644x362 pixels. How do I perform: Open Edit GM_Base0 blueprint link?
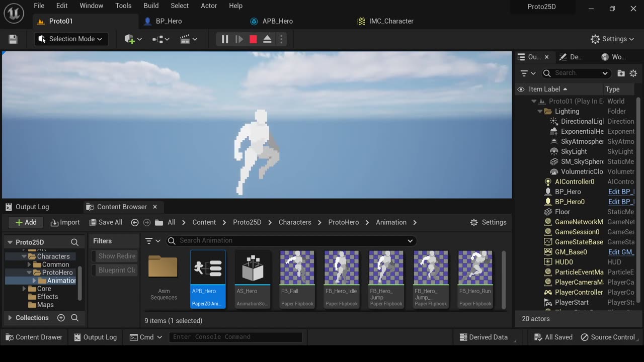click(621, 252)
